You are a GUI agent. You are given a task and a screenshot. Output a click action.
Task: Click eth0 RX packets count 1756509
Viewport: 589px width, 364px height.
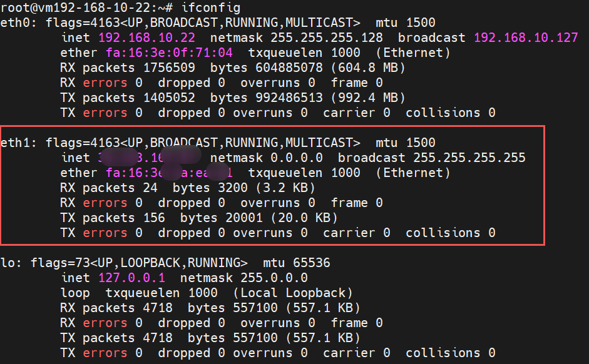(x=169, y=68)
